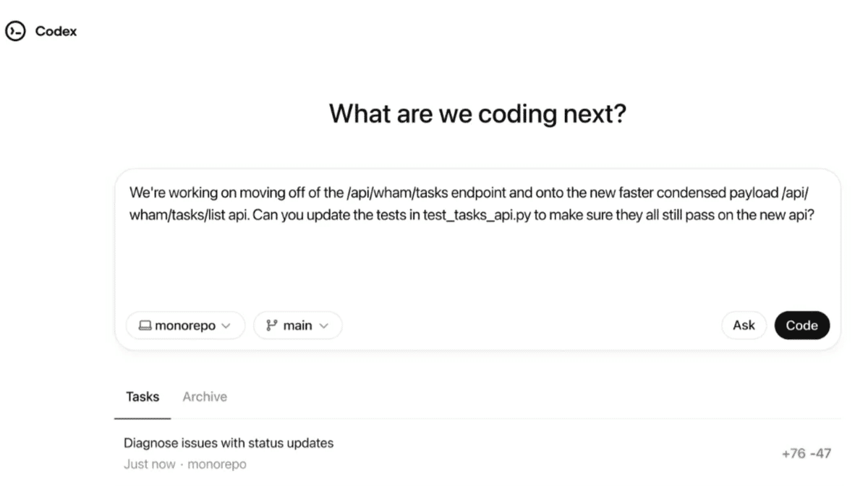The image size is (868, 486).
Task: Open the Diagnose issues with status updates task
Action: point(477,453)
